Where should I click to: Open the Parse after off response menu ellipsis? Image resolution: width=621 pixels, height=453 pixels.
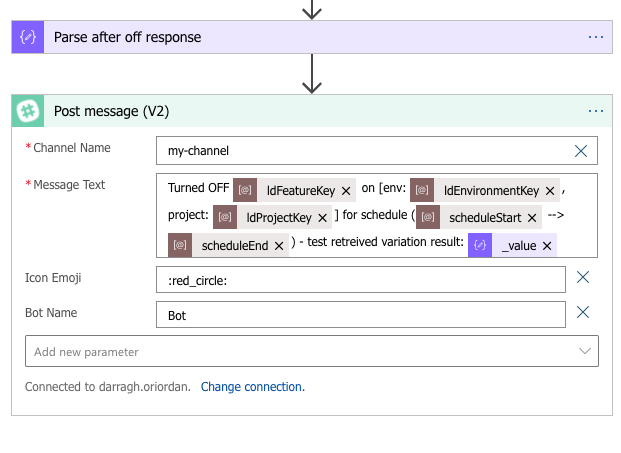[x=596, y=37]
